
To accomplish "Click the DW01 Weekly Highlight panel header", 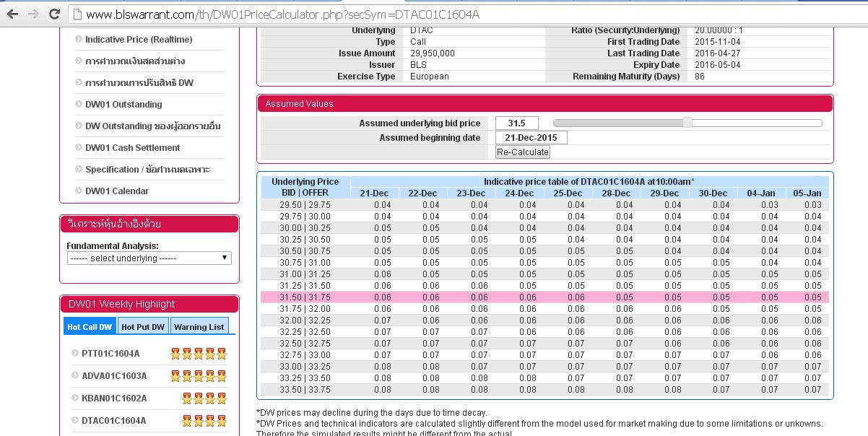I will click(x=149, y=304).
